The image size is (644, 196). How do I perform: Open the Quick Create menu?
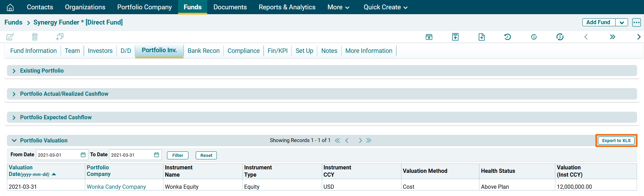click(385, 7)
